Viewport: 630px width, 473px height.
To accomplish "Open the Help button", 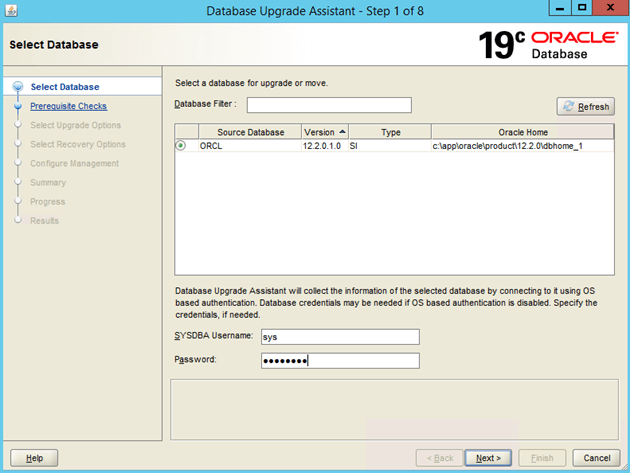I will pos(34,458).
